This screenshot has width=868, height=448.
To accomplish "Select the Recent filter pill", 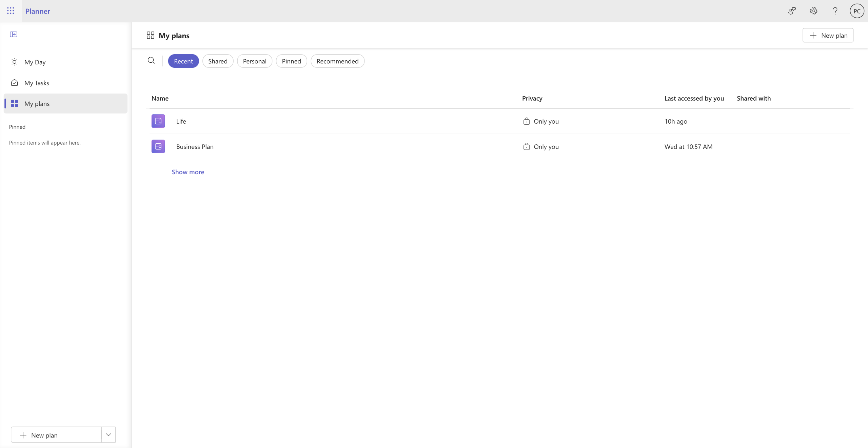I will coord(183,61).
